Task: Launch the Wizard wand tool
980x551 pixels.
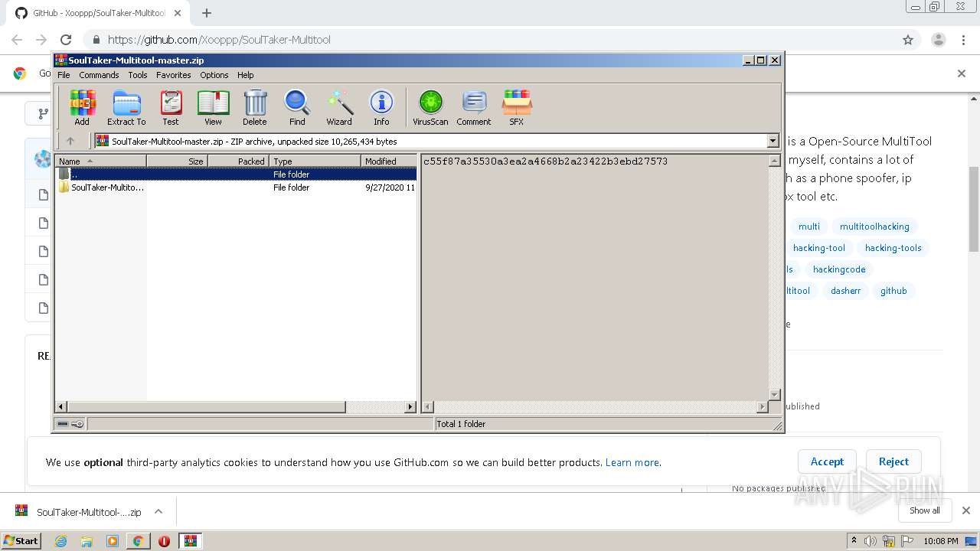Action: [x=339, y=107]
